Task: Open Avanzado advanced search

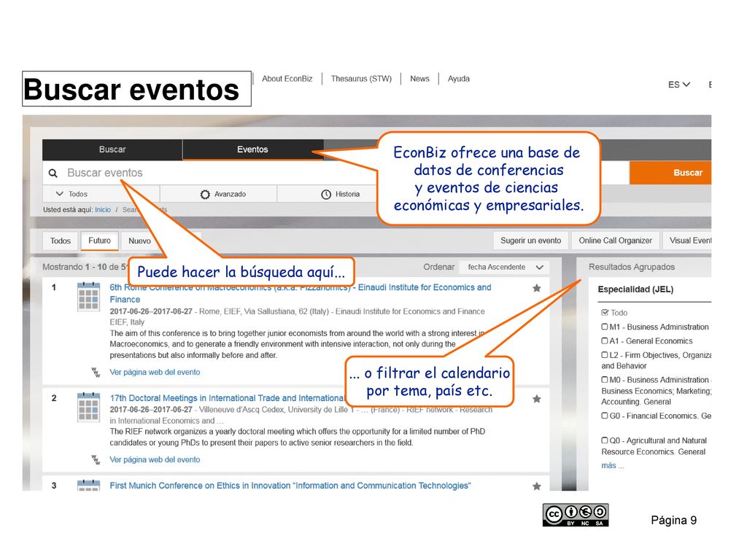Action: click(219, 194)
